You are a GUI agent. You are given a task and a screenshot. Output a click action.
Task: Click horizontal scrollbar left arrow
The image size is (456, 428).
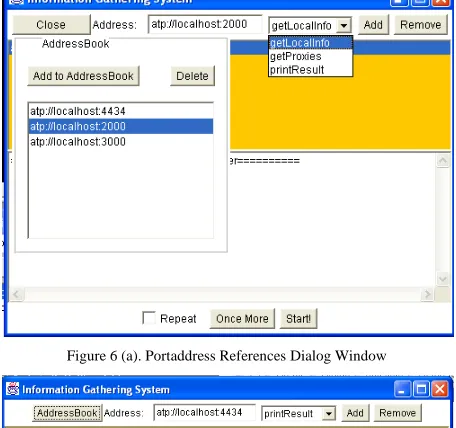16,294
